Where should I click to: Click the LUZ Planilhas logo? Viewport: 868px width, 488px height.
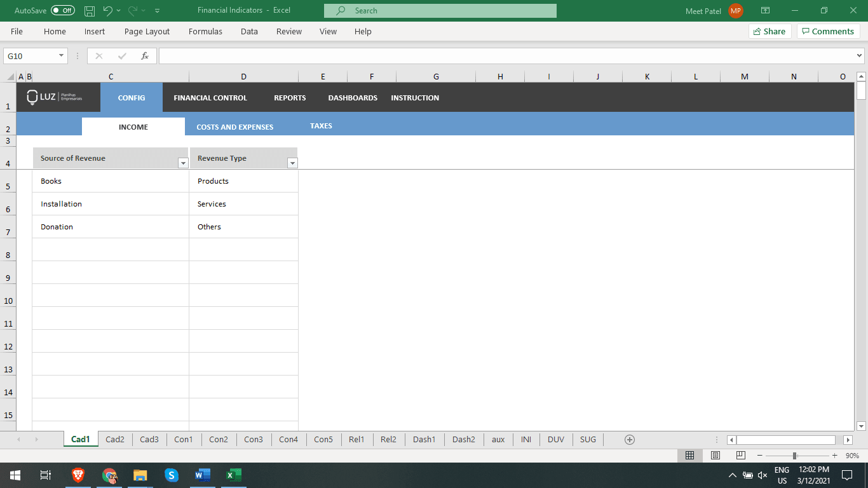point(54,97)
